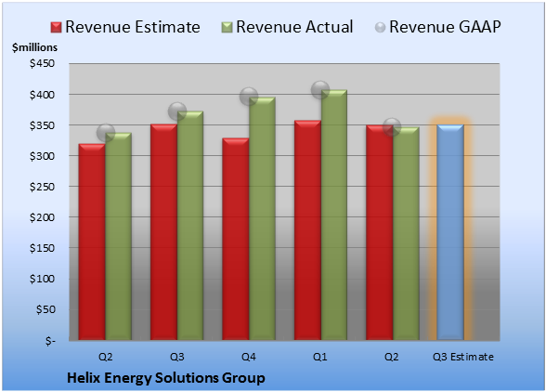This screenshot has width=546, height=392.
Task: Click the '$100' axis value
Action: click(42, 279)
